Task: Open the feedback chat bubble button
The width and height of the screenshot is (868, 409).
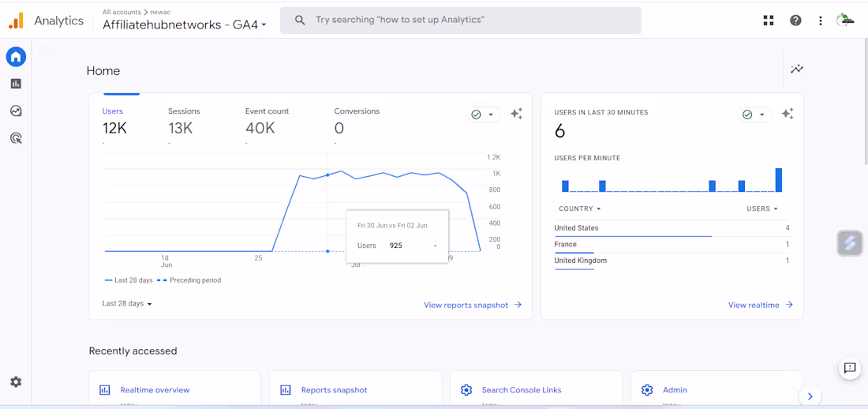Action: pos(850,368)
